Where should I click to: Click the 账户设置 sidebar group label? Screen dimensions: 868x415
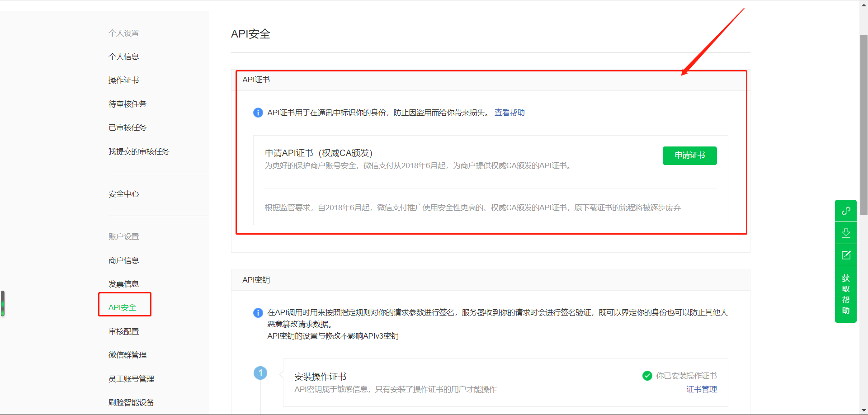124,236
